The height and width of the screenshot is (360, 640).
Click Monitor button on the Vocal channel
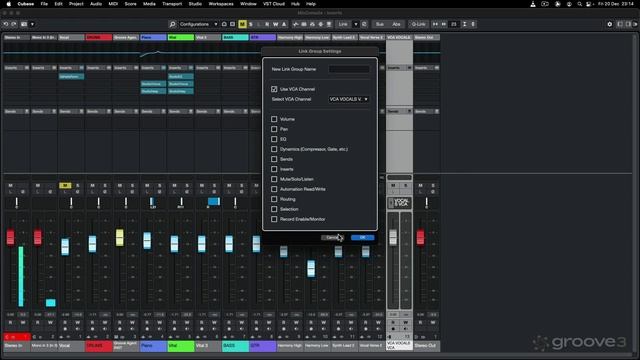coord(78,329)
